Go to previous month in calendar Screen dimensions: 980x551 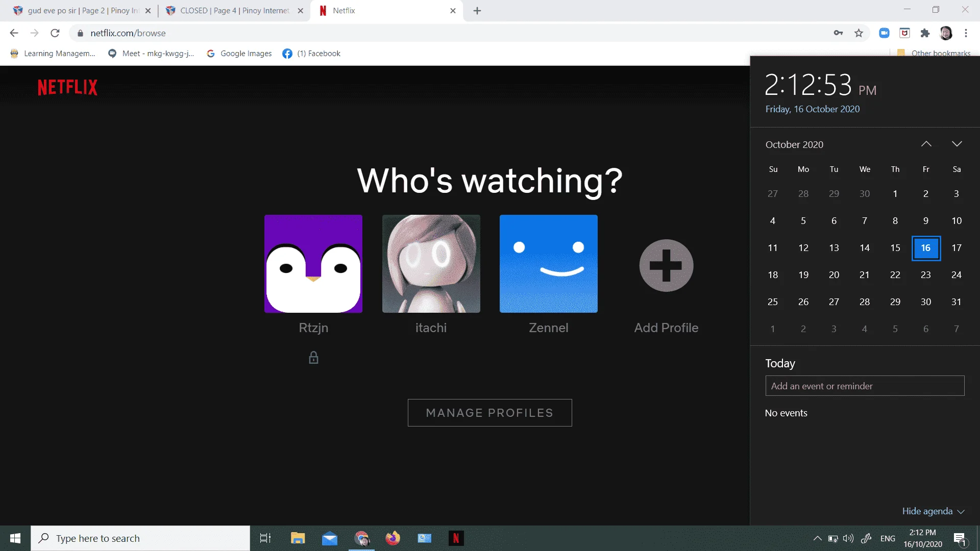[x=926, y=144]
